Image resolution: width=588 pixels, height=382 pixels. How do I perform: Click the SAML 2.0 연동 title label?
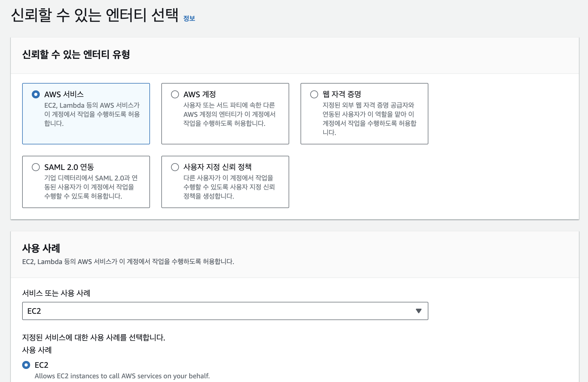pyautogui.click(x=69, y=167)
